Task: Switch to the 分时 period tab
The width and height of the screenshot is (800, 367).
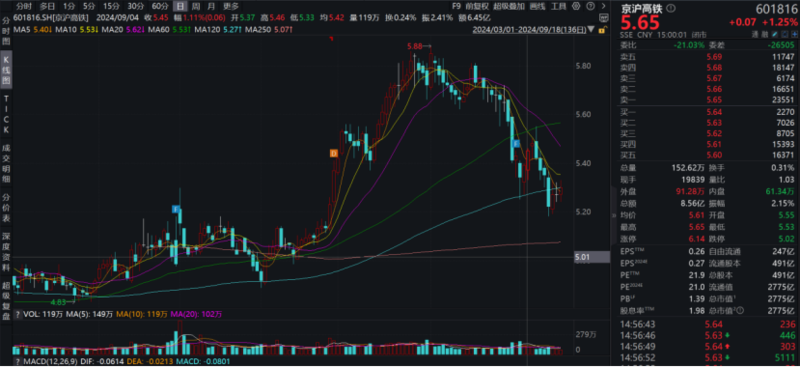Action: (23, 6)
